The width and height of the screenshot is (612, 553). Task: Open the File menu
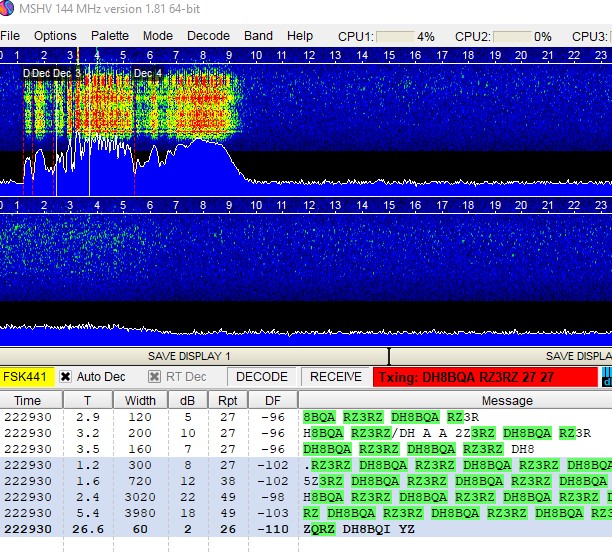[x=10, y=36]
